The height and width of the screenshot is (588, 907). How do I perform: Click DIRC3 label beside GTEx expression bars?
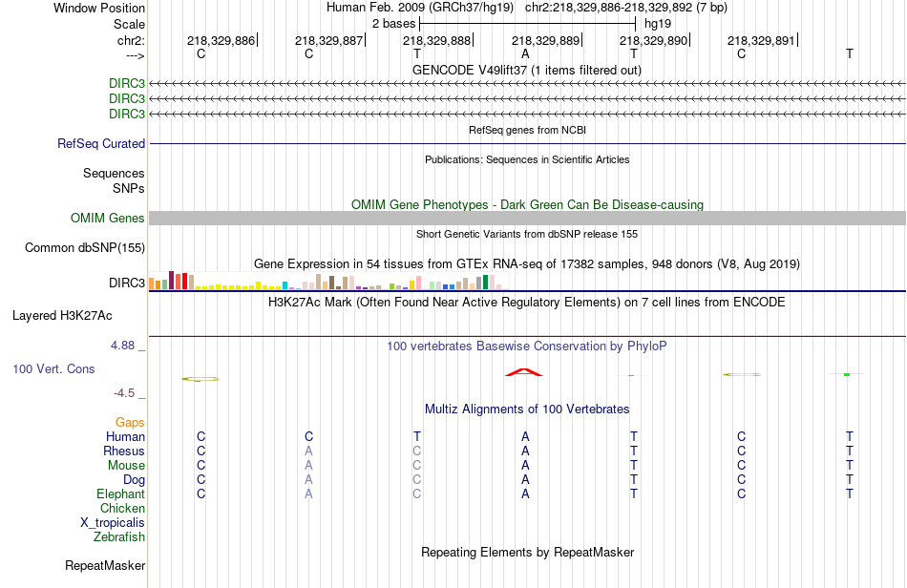click(127, 283)
